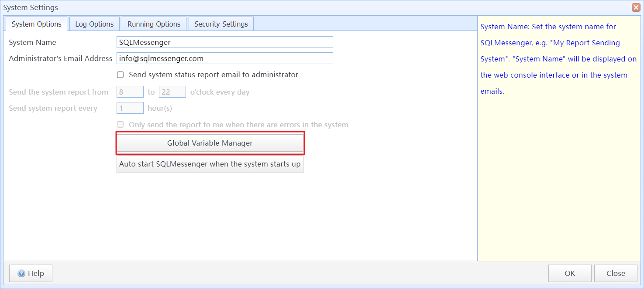Confirm settings with the OK button

[x=570, y=273]
